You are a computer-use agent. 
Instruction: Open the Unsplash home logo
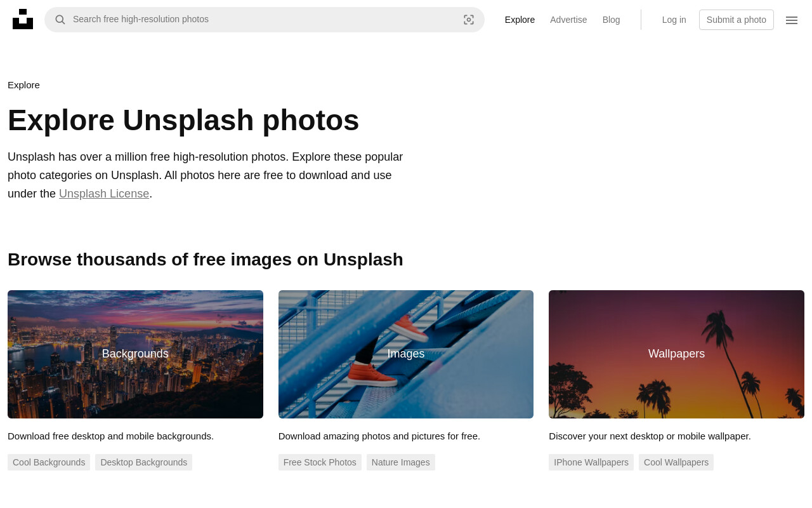[23, 19]
